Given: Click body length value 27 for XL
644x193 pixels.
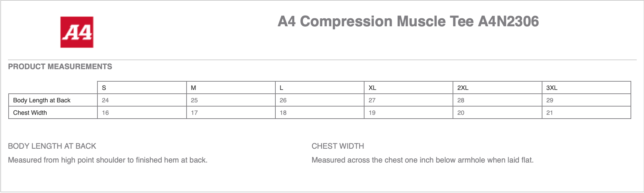Looking at the screenshot, I should tap(372, 100).
